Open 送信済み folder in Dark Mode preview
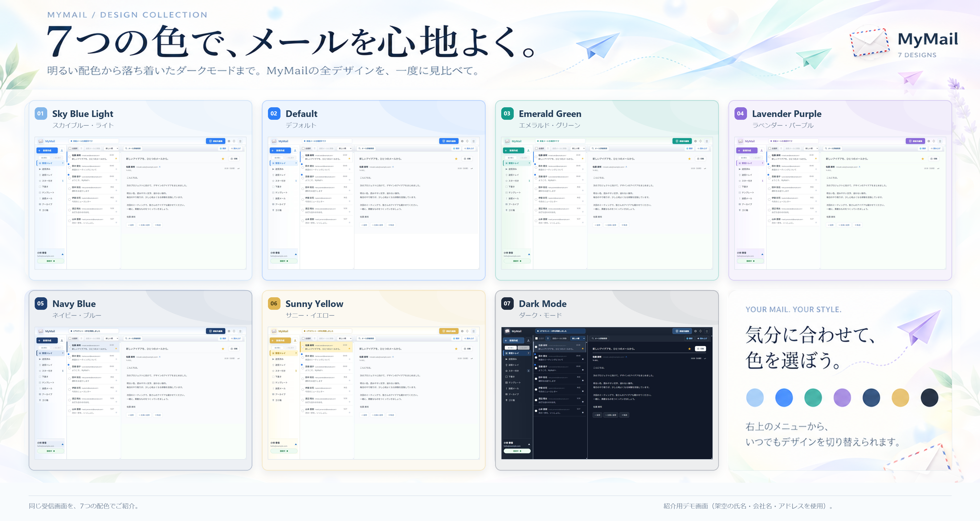The height and width of the screenshot is (521, 980). tap(517, 359)
